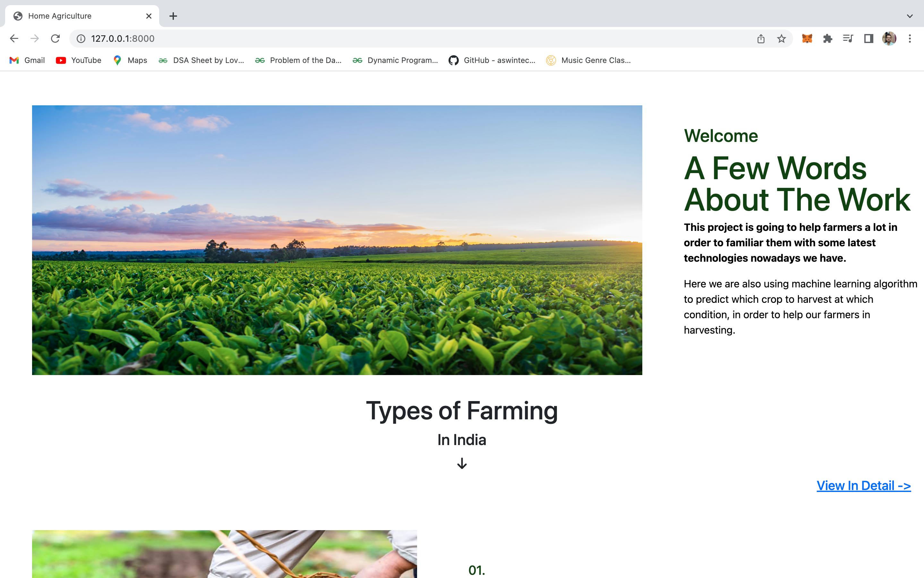Click the Types of Farming heading
This screenshot has width=924, height=578.
(462, 411)
